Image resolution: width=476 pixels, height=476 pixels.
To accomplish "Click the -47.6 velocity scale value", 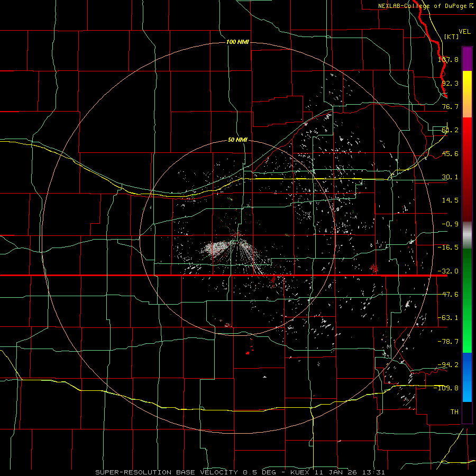I will tap(448, 295).
